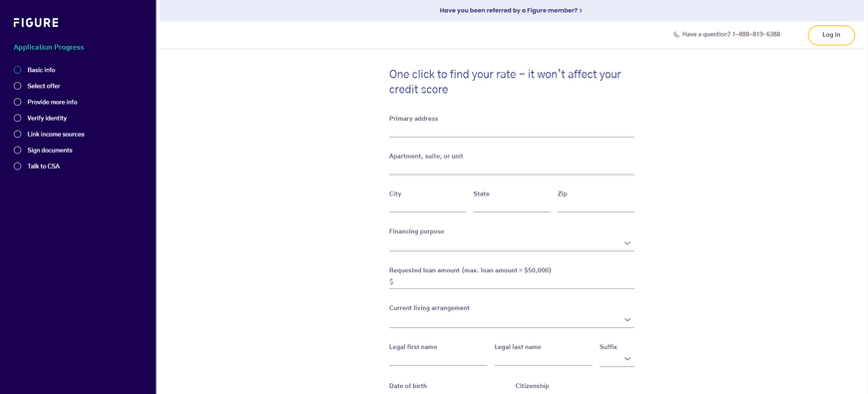Click the Basic info label
868x394 pixels.
click(42, 70)
